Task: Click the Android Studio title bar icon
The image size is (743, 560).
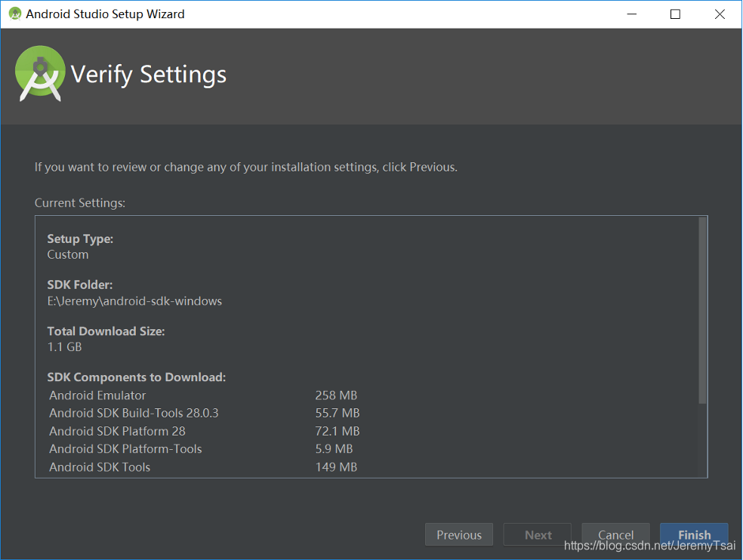Action: pyautogui.click(x=15, y=14)
